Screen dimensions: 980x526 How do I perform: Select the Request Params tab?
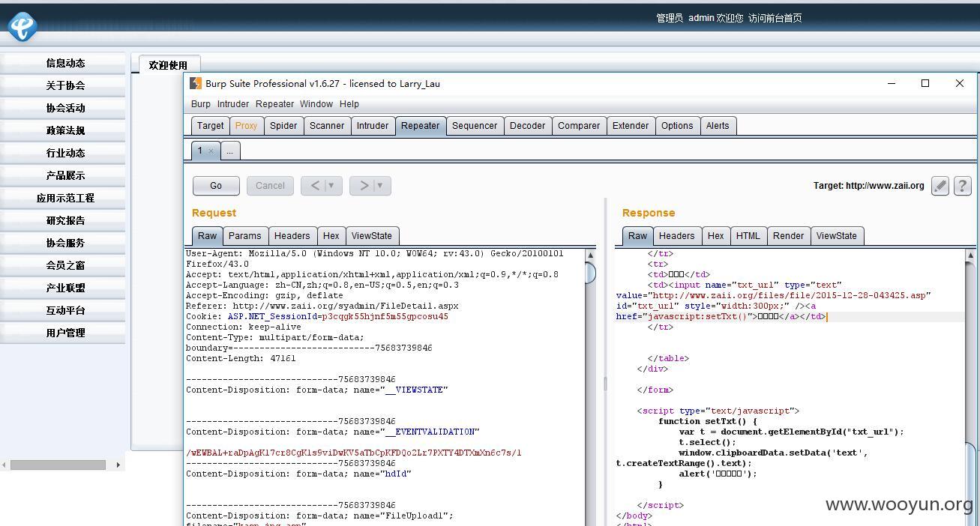point(245,235)
